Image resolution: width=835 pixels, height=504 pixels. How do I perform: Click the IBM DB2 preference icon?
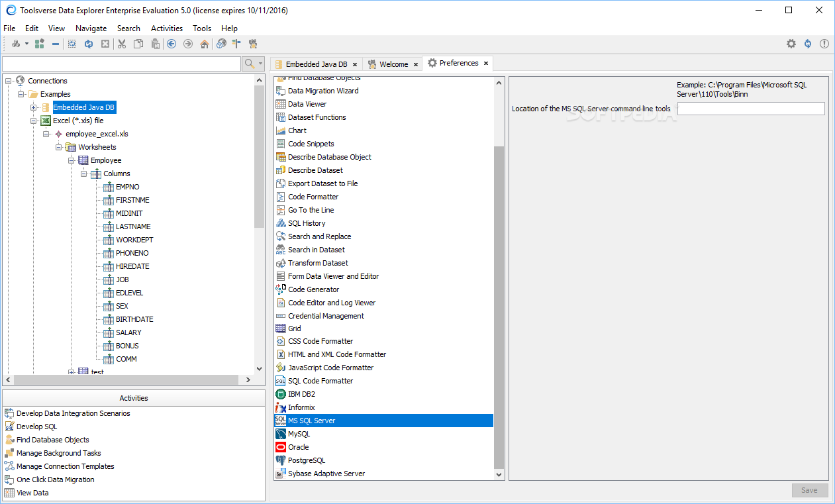pos(281,394)
